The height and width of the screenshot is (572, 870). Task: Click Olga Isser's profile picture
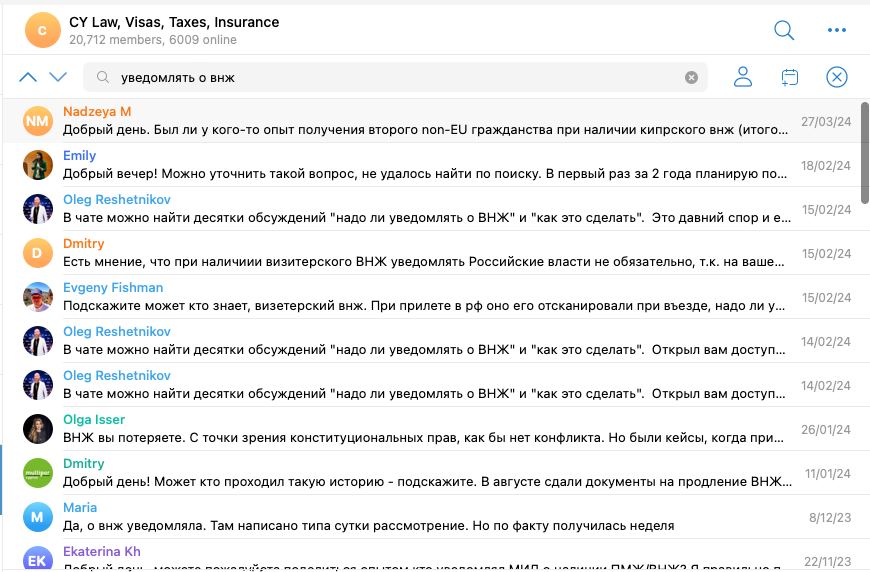point(38,429)
